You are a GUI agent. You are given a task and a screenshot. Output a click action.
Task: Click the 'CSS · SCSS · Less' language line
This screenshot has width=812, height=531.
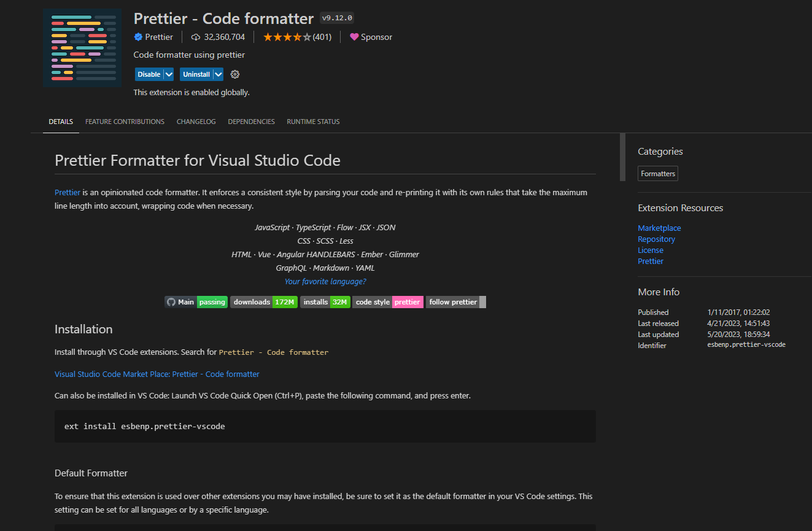click(325, 241)
